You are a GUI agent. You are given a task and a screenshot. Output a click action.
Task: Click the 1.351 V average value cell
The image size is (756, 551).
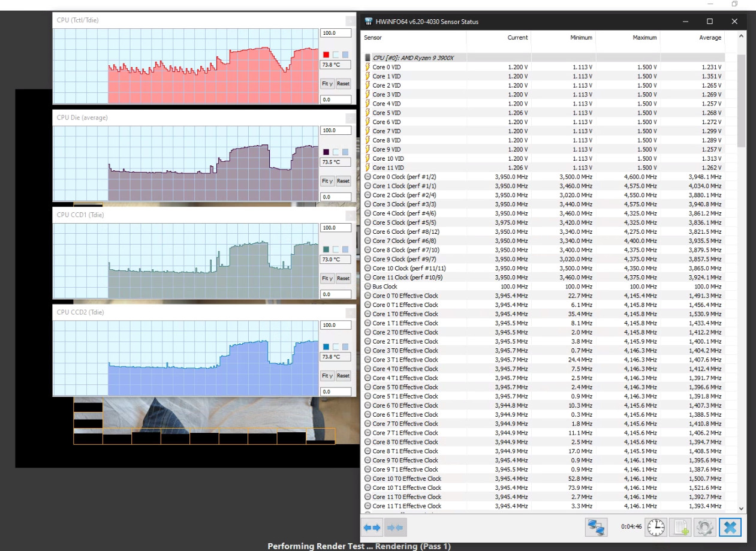point(712,76)
